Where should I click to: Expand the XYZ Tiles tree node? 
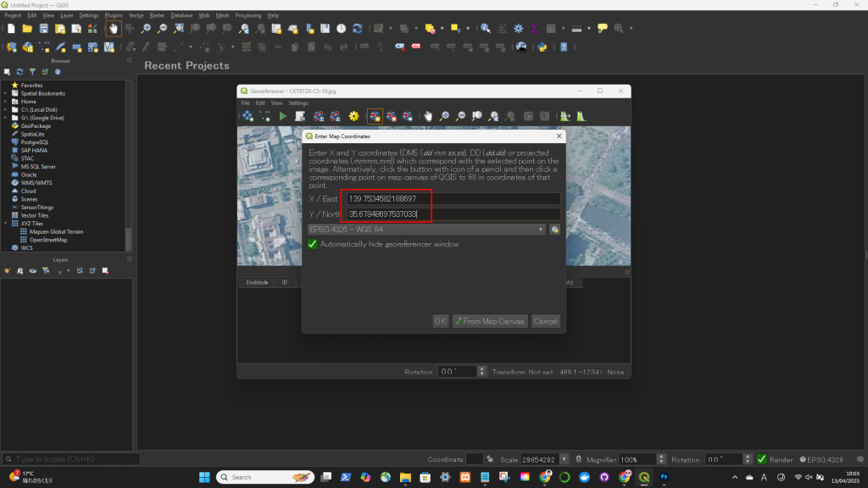6,224
